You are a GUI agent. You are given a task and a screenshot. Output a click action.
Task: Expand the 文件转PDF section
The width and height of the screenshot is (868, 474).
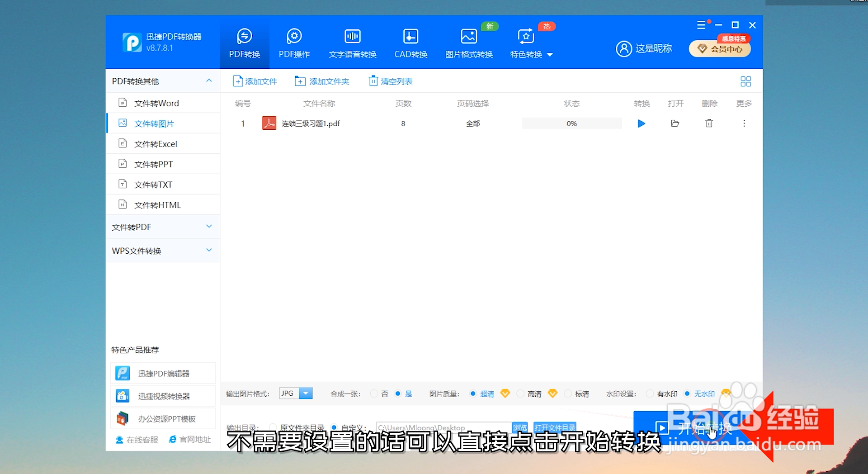point(163,227)
